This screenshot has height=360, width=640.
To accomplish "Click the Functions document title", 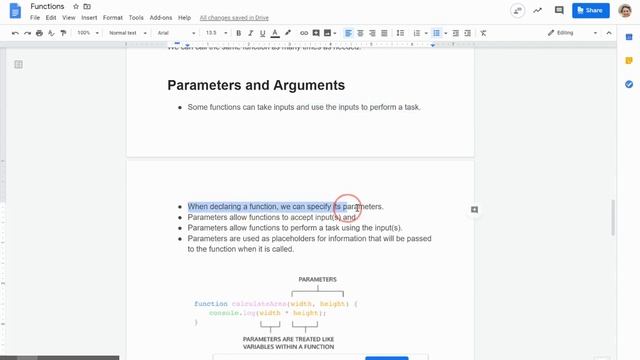I will [x=47, y=7].
